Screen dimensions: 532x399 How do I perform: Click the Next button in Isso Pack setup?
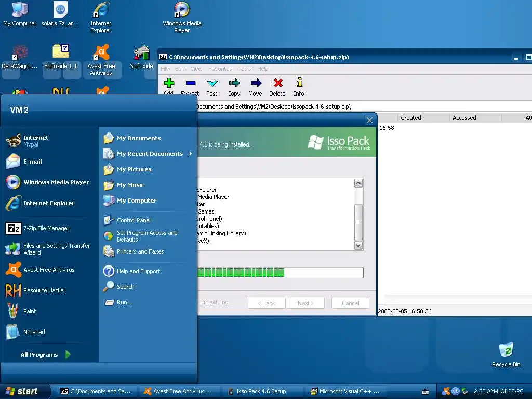click(x=305, y=303)
